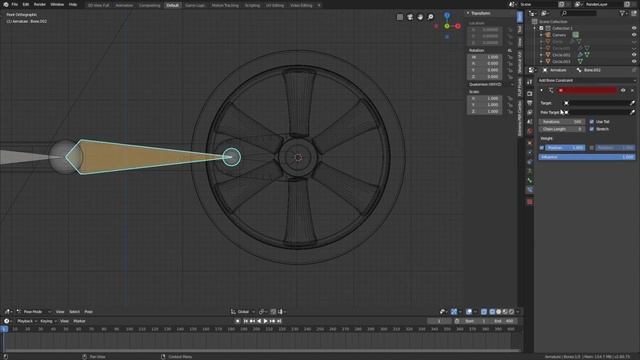Open Add Bone Constraint dropdown

(x=587, y=80)
